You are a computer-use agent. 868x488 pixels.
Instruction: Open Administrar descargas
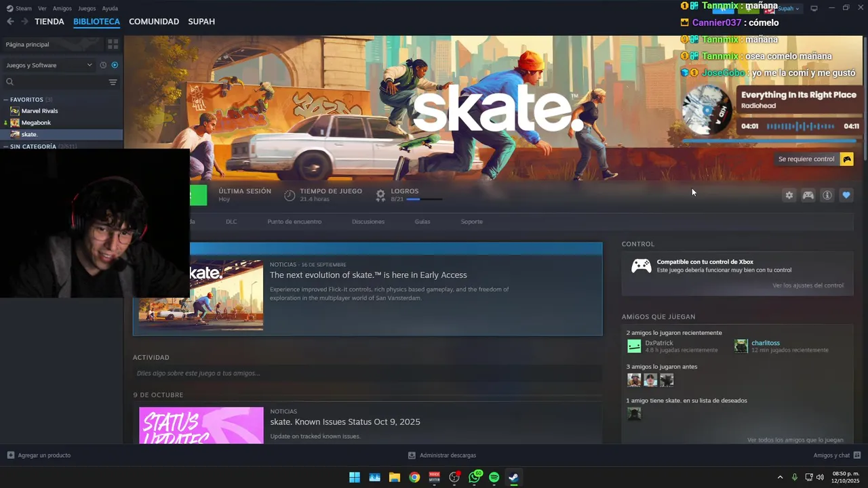(442, 455)
